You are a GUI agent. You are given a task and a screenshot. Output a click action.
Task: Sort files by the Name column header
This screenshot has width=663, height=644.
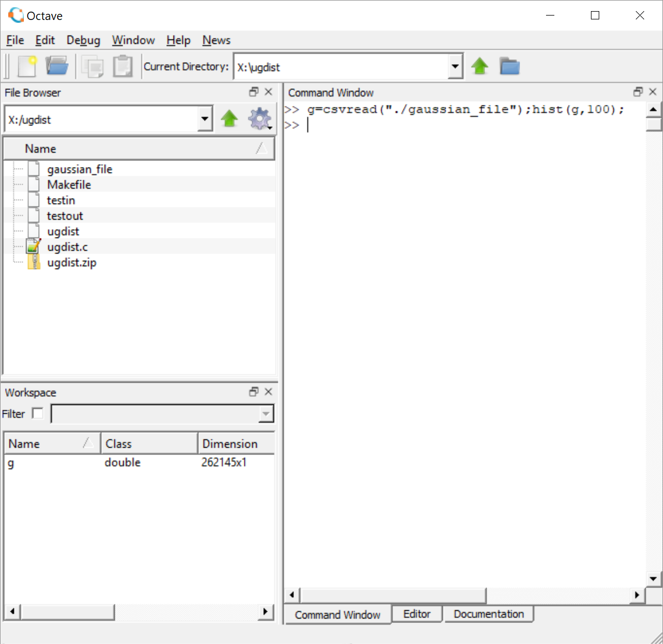pyautogui.click(x=40, y=148)
